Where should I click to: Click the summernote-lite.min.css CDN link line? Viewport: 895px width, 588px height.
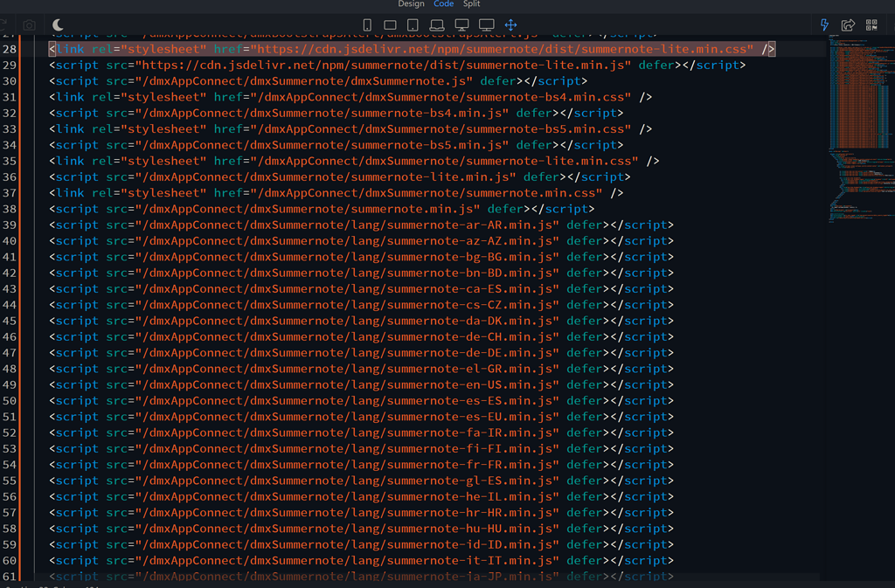(413, 49)
